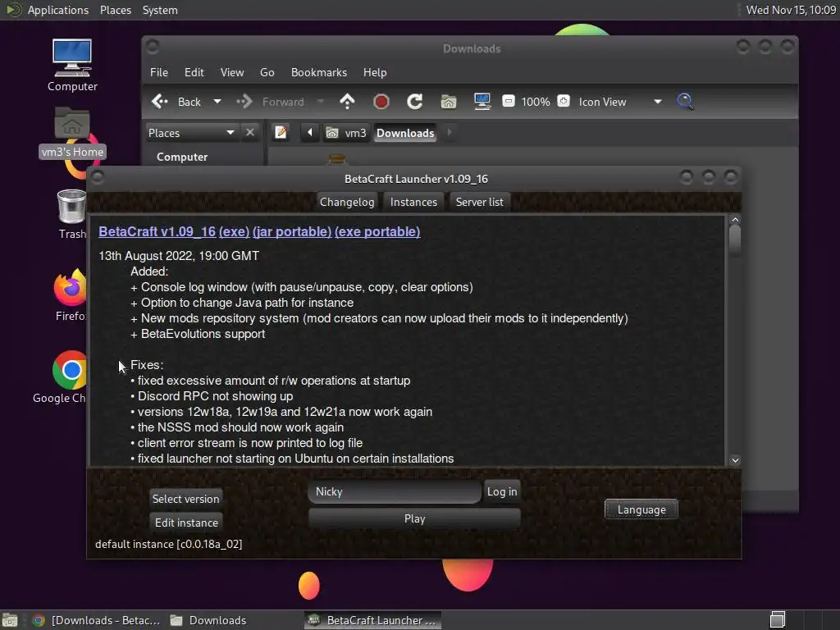
Task: Click the changelog scrollbar down arrow
Action: [735, 460]
